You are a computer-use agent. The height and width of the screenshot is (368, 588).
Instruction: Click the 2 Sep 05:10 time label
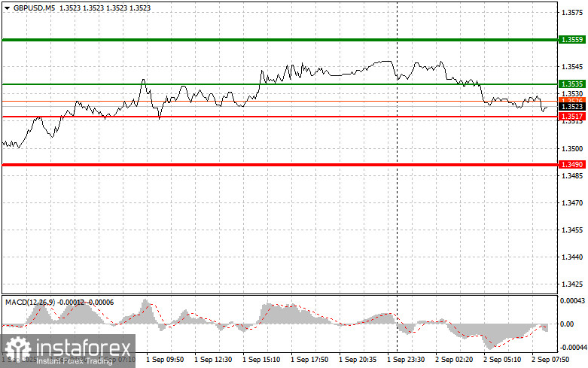pyautogui.click(x=502, y=360)
